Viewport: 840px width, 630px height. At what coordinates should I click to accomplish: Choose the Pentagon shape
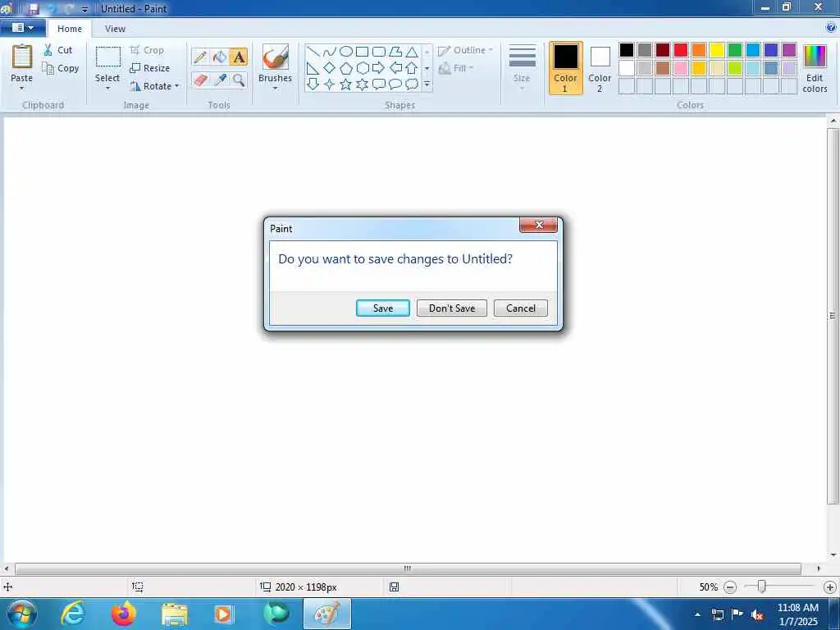pos(346,68)
